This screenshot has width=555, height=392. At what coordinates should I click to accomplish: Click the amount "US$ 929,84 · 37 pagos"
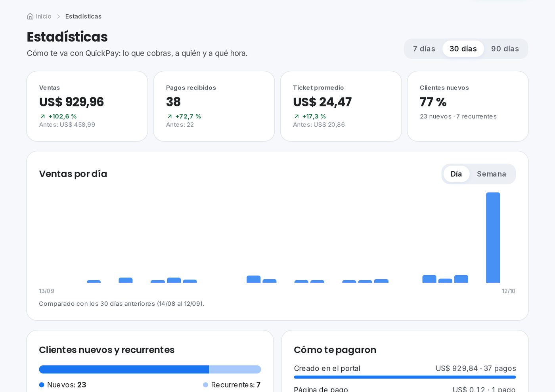[x=476, y=368]
